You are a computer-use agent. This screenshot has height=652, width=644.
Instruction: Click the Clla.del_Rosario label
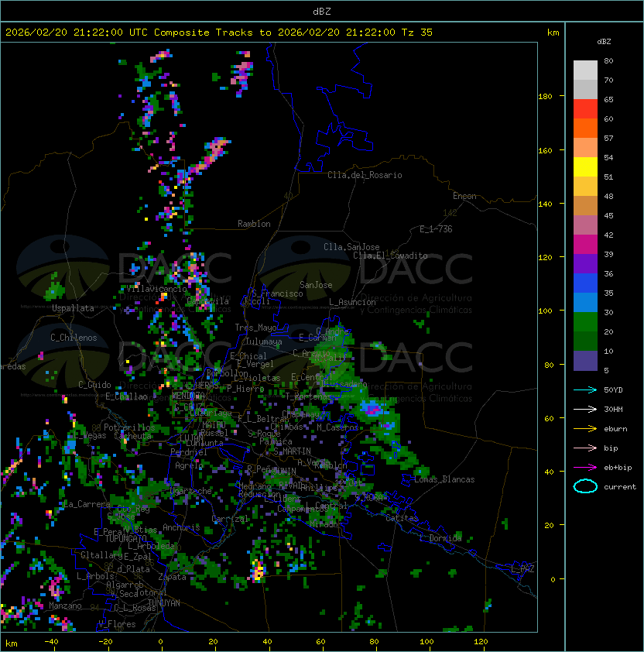click(x=365, y=176)
